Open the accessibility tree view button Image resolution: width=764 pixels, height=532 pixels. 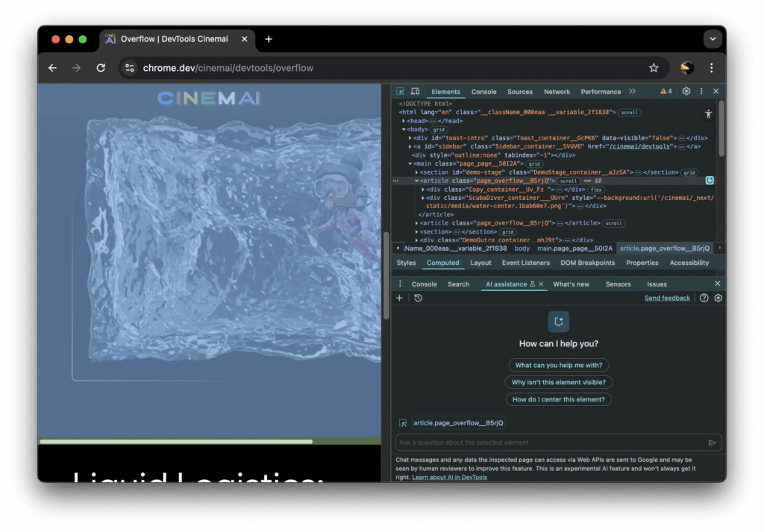(708, 113)
